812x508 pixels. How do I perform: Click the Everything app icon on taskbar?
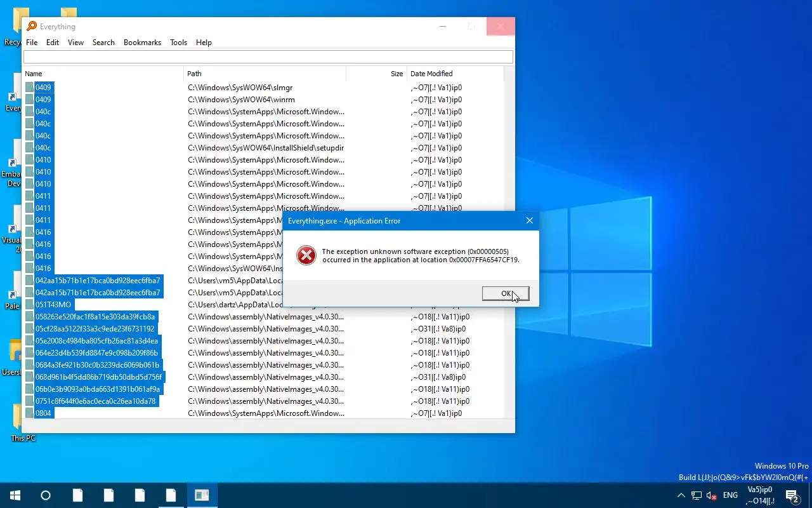pos(202,495)
